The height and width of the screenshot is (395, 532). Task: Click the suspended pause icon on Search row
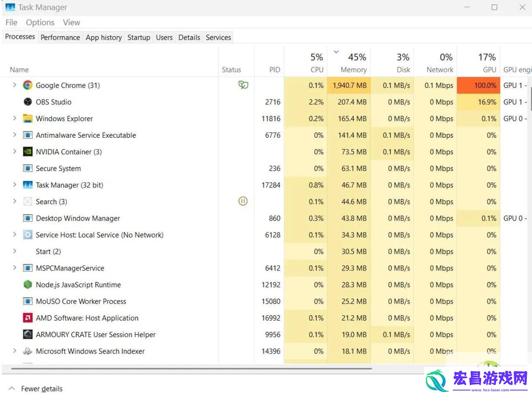click(x=243, y=201)
